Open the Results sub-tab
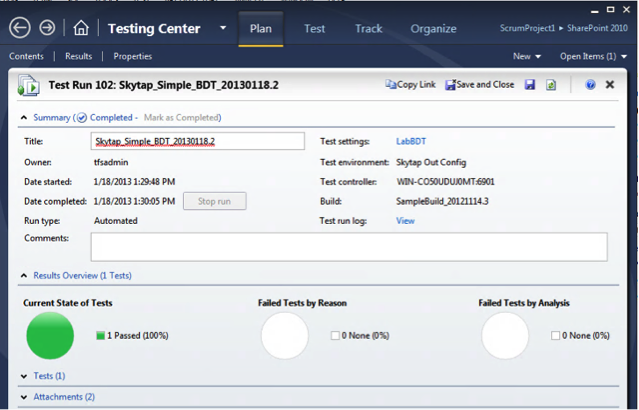The height and width of the screenshot is (410, 639). point(79,56)
